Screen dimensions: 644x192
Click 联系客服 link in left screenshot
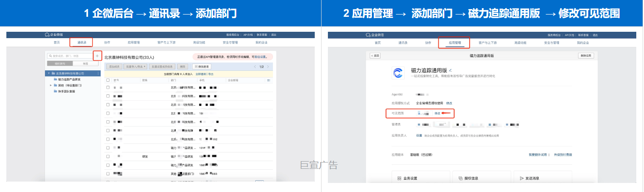tap(262, 35)
